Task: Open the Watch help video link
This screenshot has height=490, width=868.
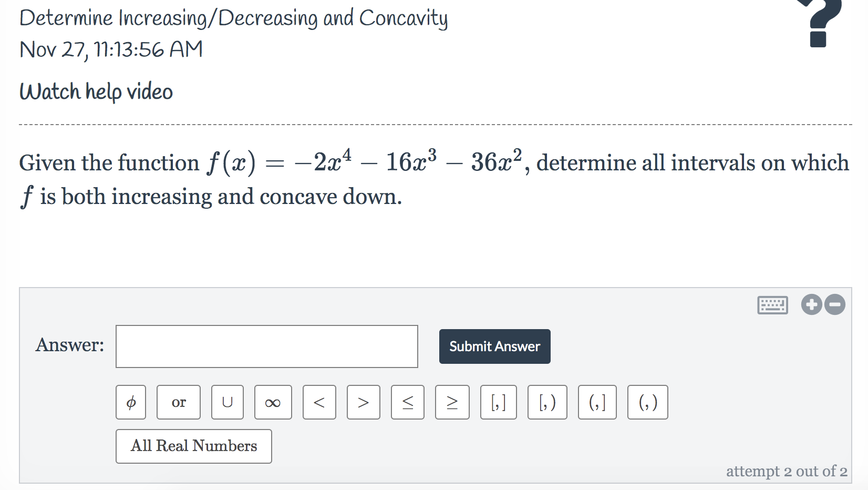Action: pos(96,91)
